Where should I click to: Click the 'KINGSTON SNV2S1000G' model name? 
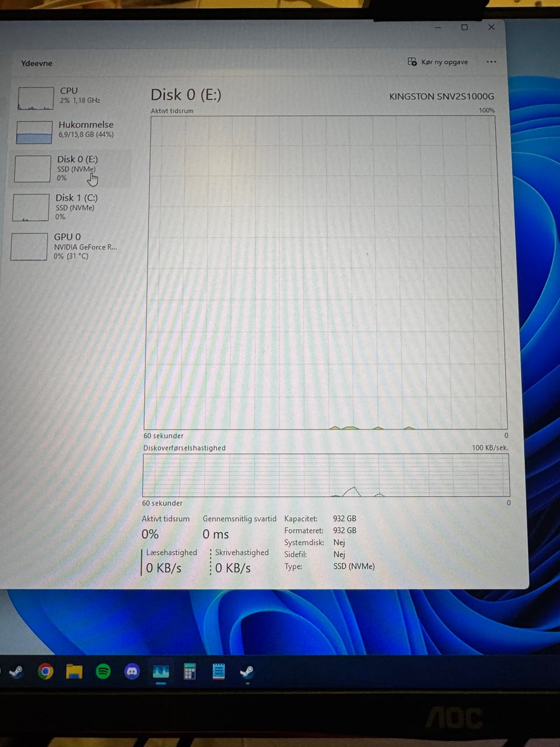(x=442, y=96)
